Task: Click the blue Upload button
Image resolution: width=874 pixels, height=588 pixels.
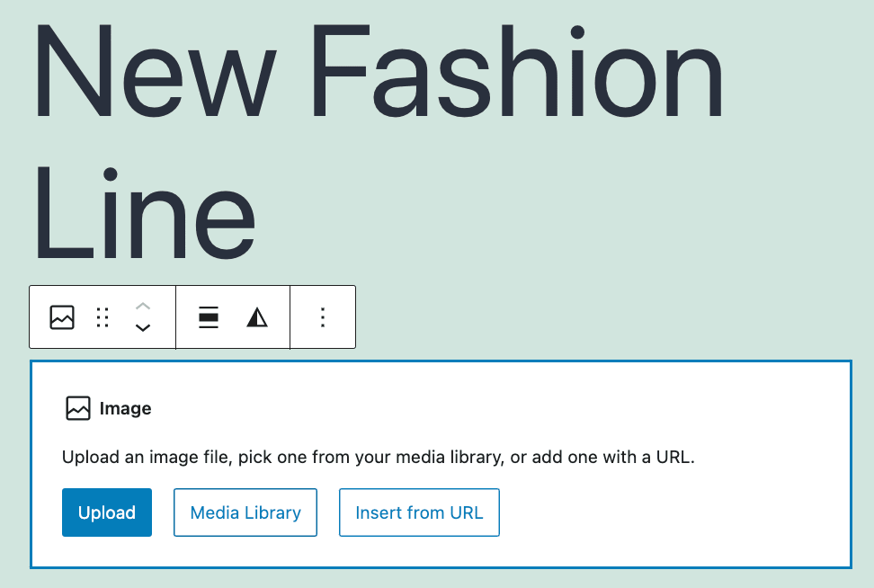Action: pos(107,512)
